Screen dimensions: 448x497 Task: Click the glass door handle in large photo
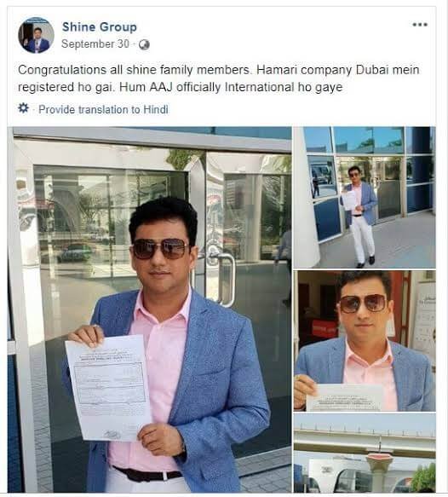point(223,277)
